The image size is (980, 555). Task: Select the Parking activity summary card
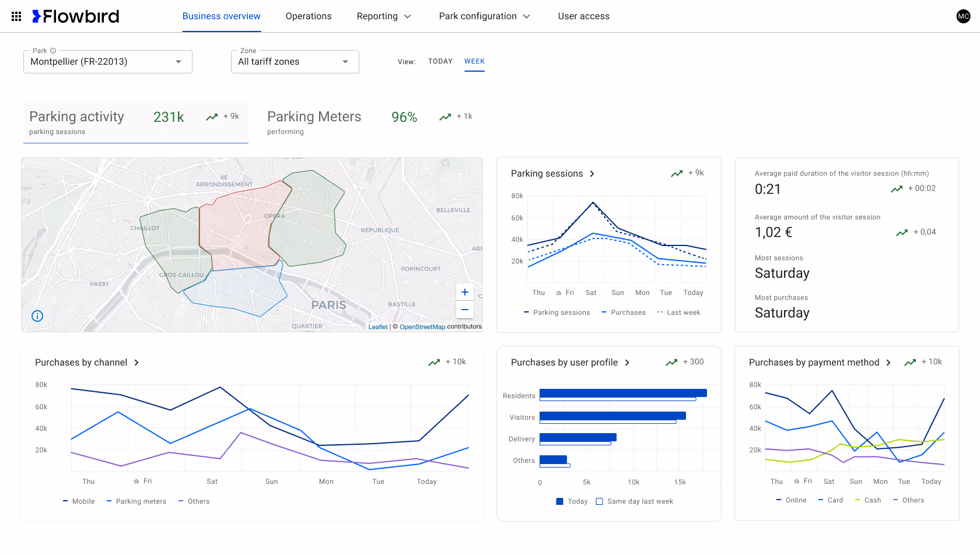[135, 122]
